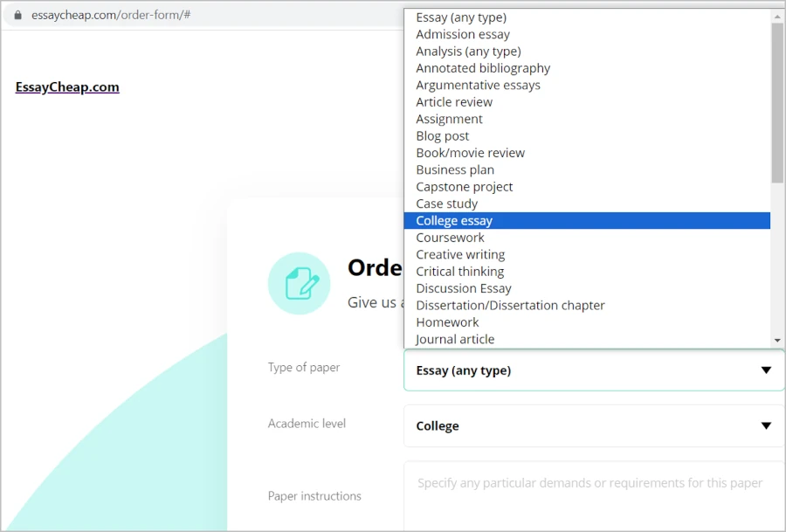Click the scroll-up arrow of the dropdown list
The height and width of the screenshot is (532, 786).
(x=777, y=17)
